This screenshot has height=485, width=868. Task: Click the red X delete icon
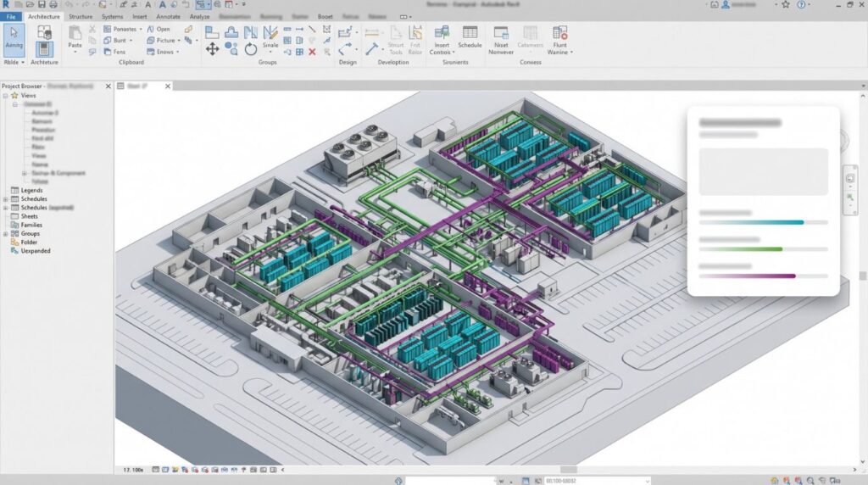point(312,52)
